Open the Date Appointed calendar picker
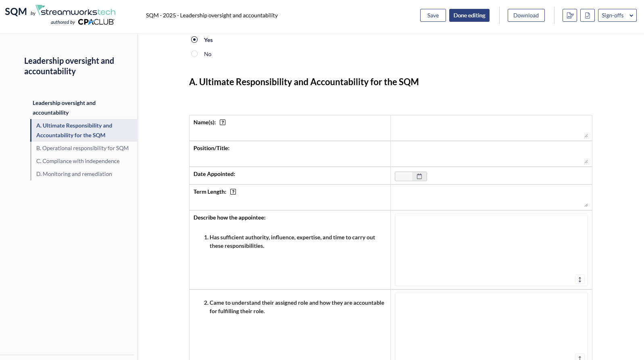 click(419, 176)
